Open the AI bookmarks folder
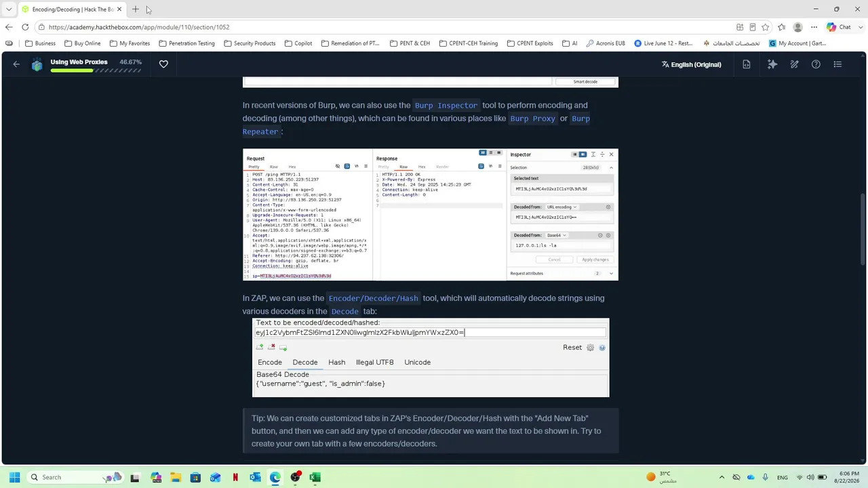 [x=570, y=43]
